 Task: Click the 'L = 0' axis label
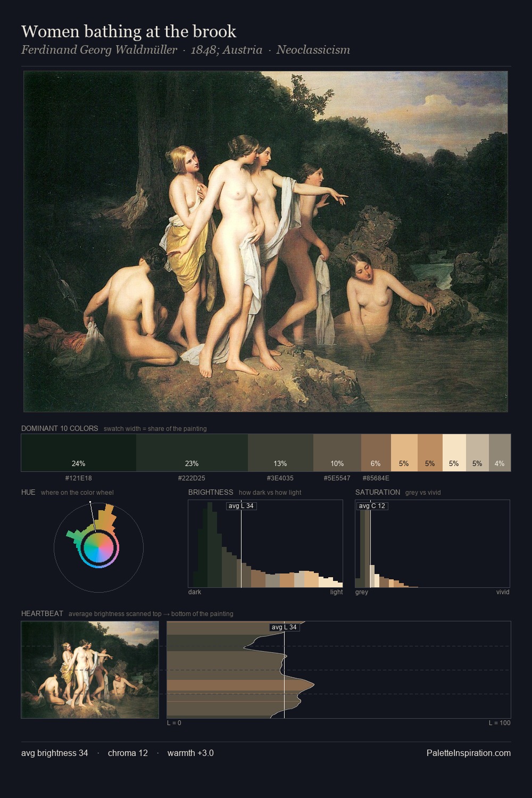pyautogui.click(x=174, y=723)
